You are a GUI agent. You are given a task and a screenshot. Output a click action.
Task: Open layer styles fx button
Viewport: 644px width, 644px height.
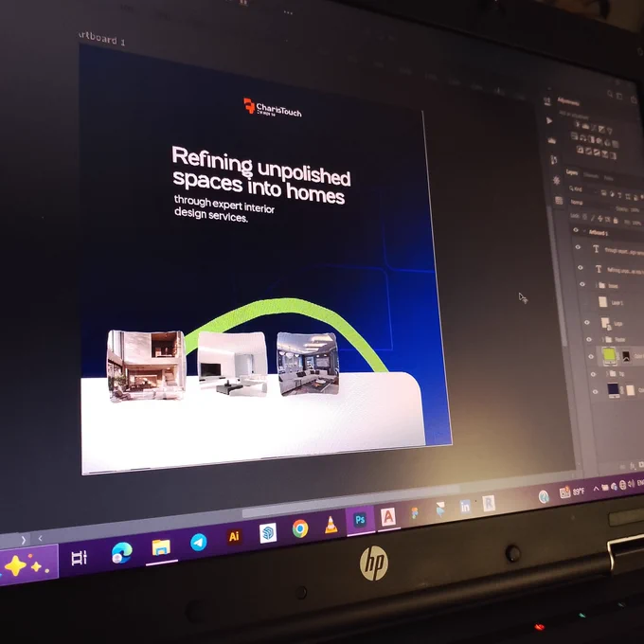click(x=633, y=466)
